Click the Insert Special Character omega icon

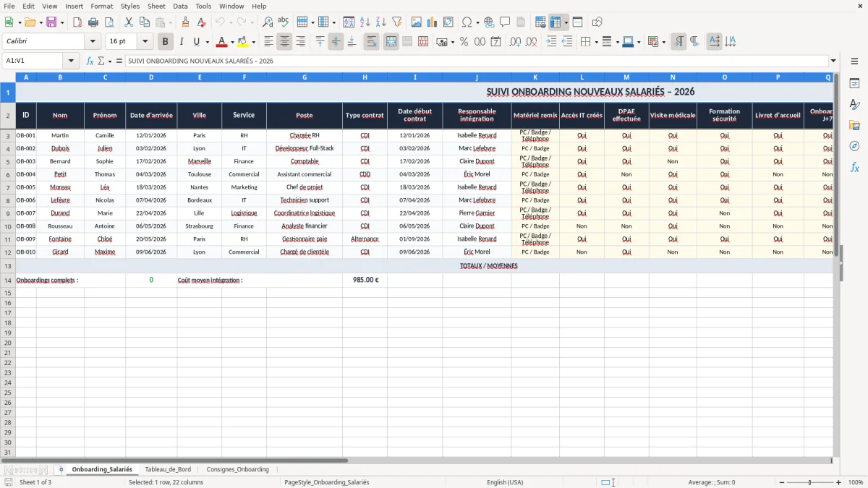467,22
